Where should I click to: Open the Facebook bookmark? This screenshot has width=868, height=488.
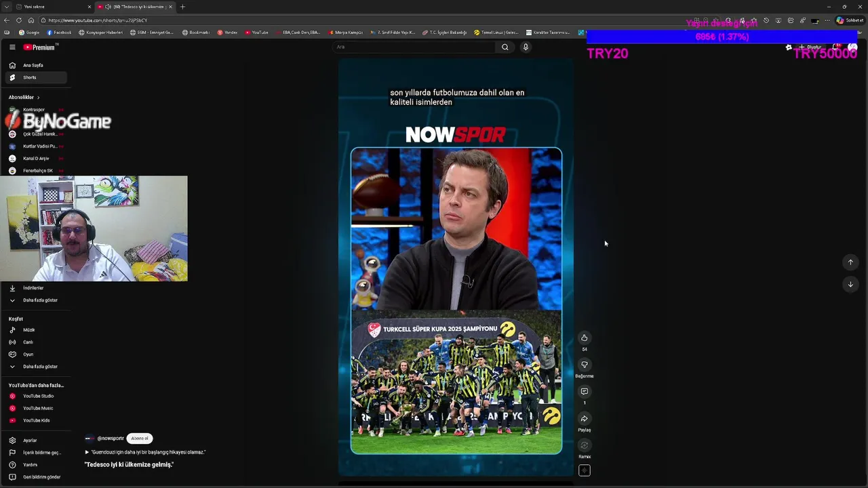59,33
